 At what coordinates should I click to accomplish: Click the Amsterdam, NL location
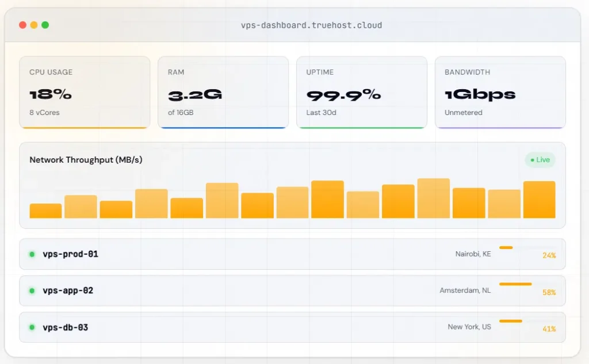tap(465, 290)
